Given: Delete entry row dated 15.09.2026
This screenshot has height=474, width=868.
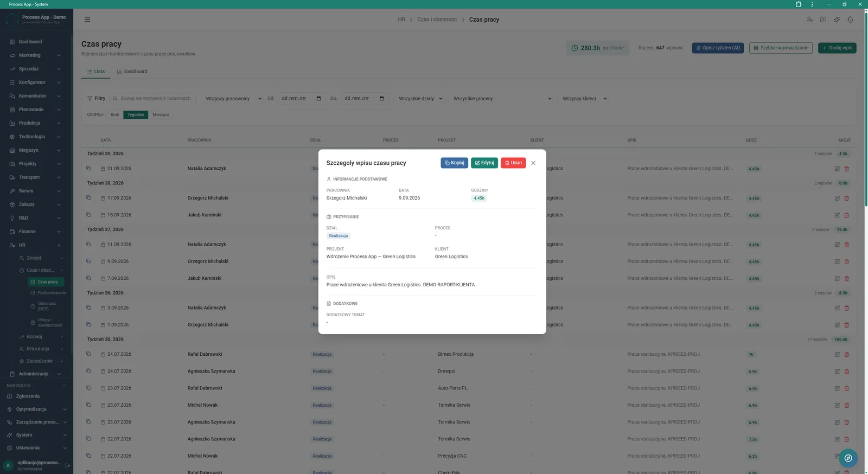Looking at the screenshot, I should [846, 215].
